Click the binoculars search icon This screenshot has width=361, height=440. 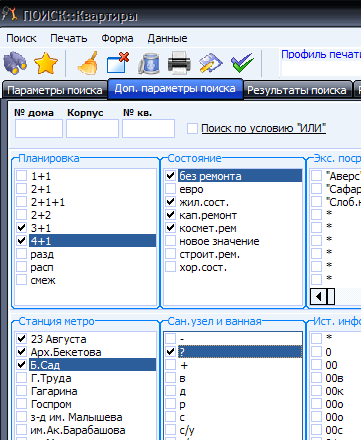tap(15, 63)
